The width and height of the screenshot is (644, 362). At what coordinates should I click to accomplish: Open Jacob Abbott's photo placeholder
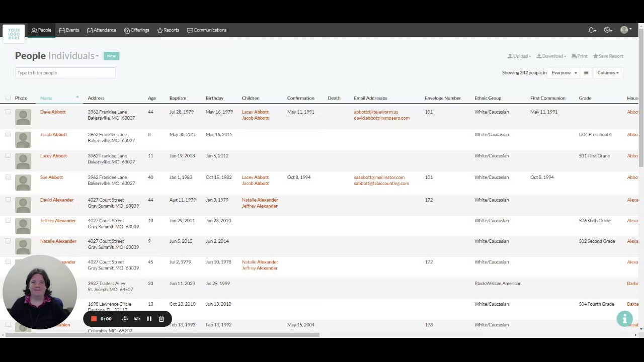point(23,139)
